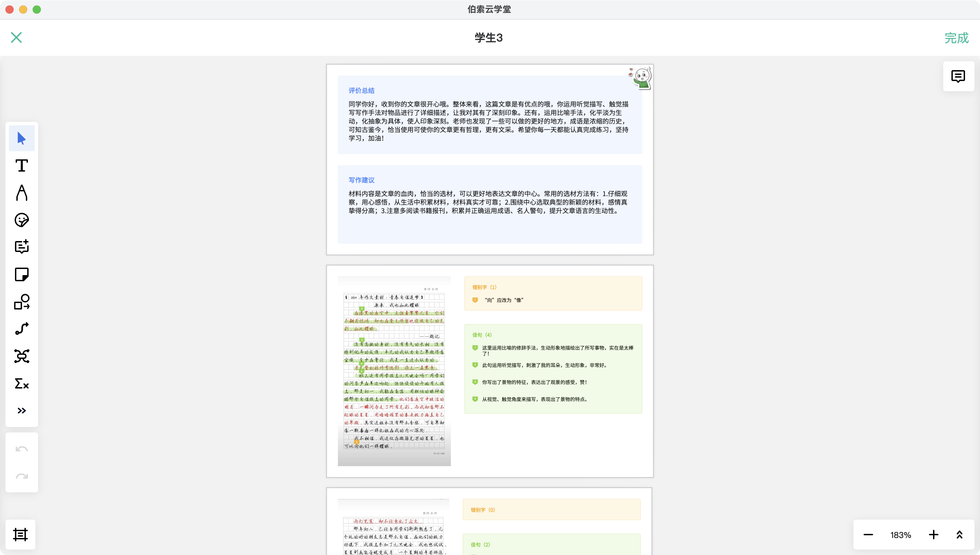The height and width of the screenshot is (555, 980).
Task: Select the mind map tool
Action: (22, 356)
